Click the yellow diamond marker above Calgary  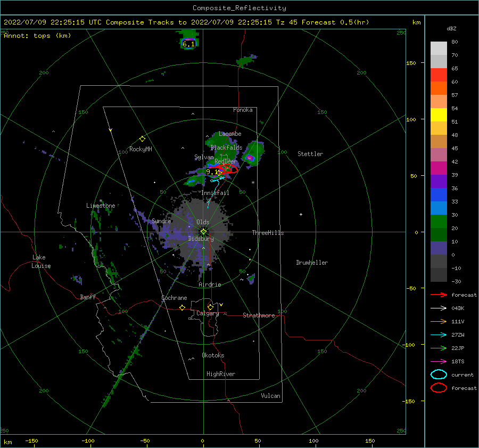[x=210, y=307]
